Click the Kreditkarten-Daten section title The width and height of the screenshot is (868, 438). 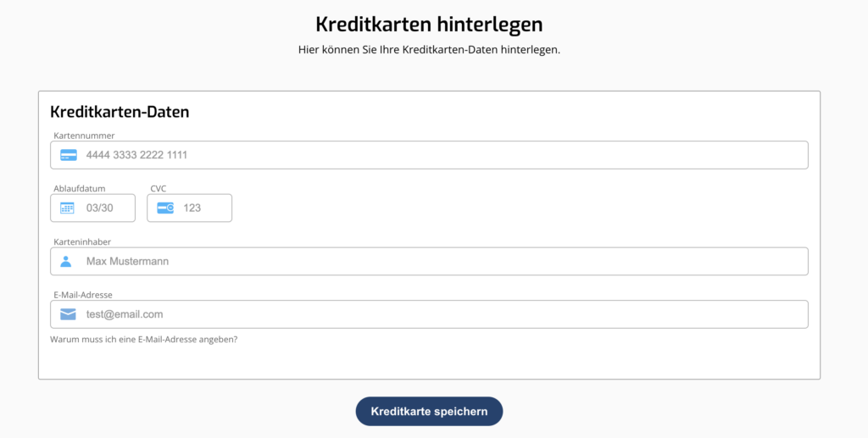(x=120, y=112)
